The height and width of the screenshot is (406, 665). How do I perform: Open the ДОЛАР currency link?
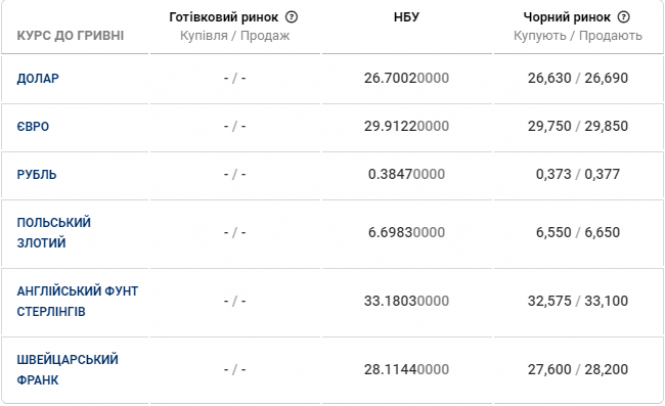tap(39, 78)
